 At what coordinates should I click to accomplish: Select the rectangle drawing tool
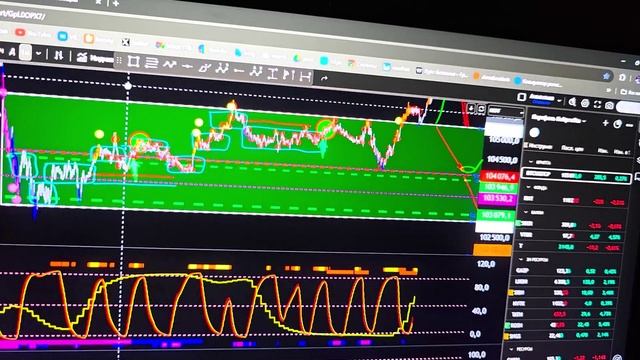(x=133, y=62)
